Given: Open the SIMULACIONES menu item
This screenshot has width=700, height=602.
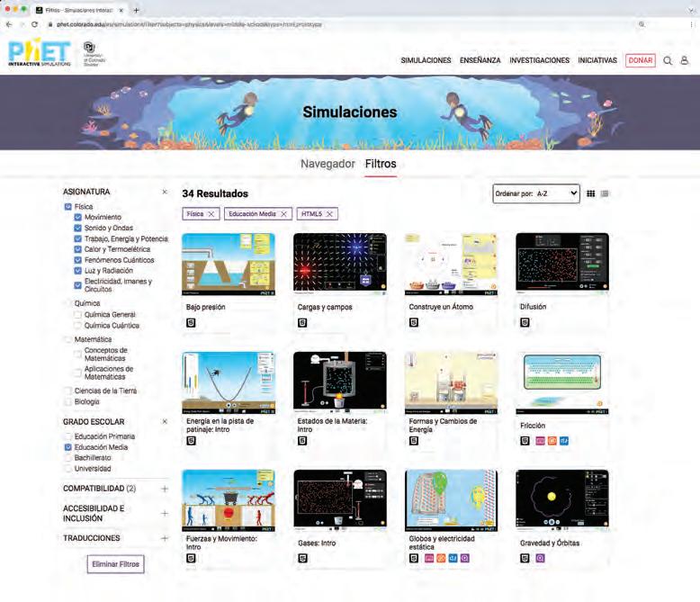Looking at the screenshot, I should pyautogui.click(x=426, y=60).
